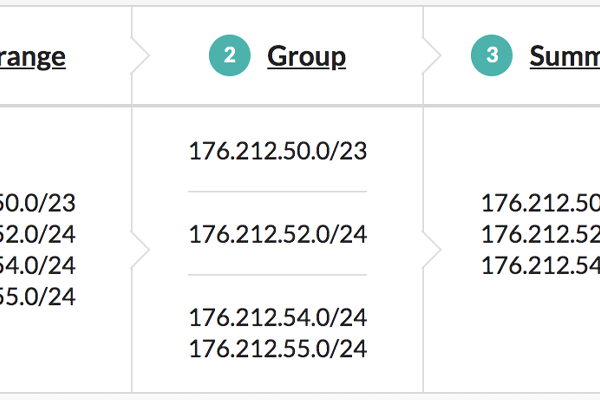The image size is (600, 400).
Task: Select 176.212.52.0/24 in the Group column
Action: coord(278,234)
